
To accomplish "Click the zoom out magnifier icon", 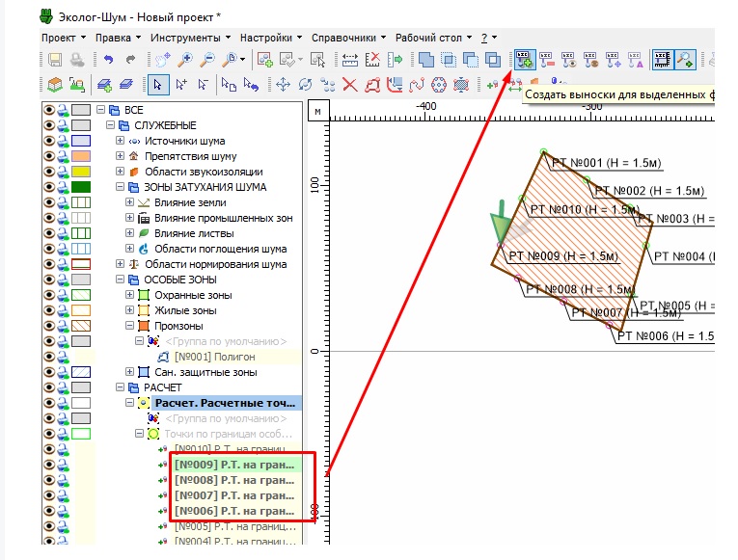I will pyautogui.click(x=208, y=60).
